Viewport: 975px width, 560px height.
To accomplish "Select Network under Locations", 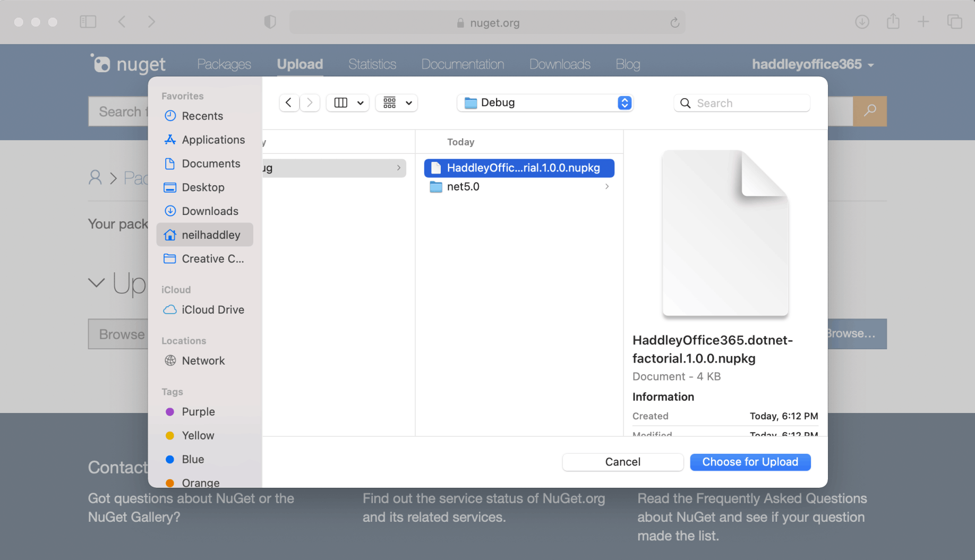I will click(x=204, y=360).
